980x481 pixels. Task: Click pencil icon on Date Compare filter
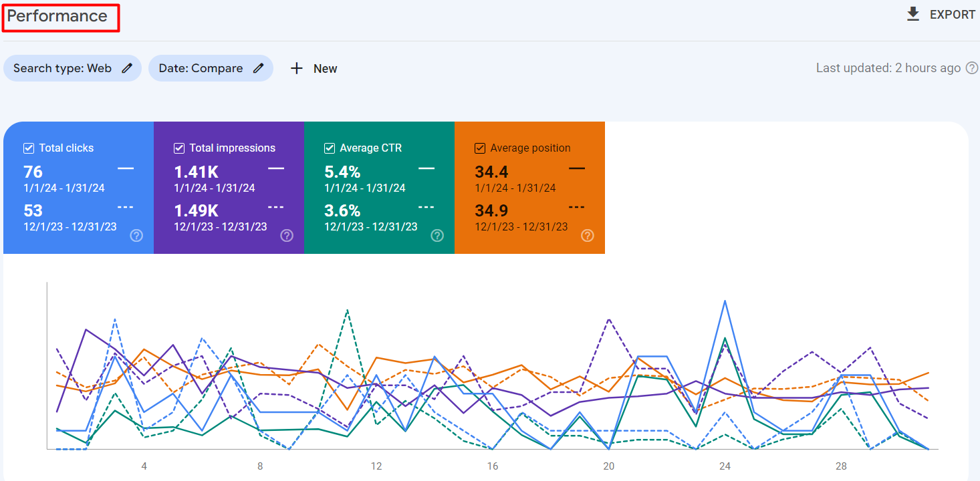(259, 68)
